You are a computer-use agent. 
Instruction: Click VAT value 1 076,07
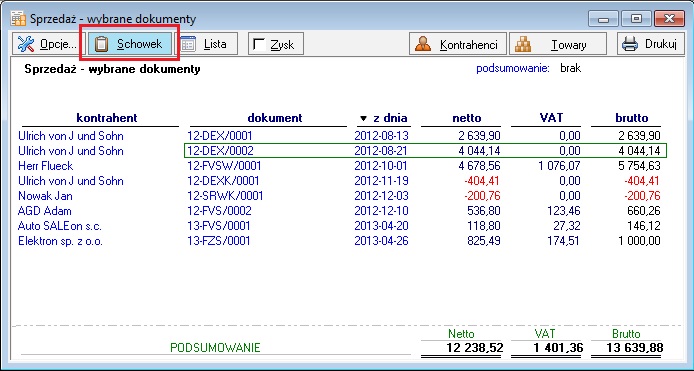click(559, 166)
